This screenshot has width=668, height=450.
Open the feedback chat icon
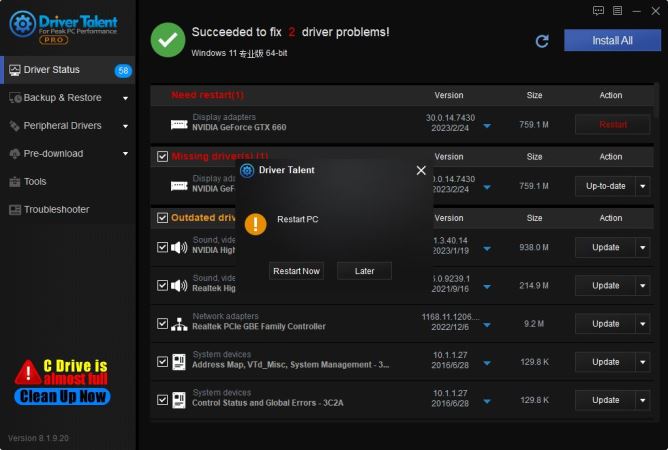click(x=598, y=11)
